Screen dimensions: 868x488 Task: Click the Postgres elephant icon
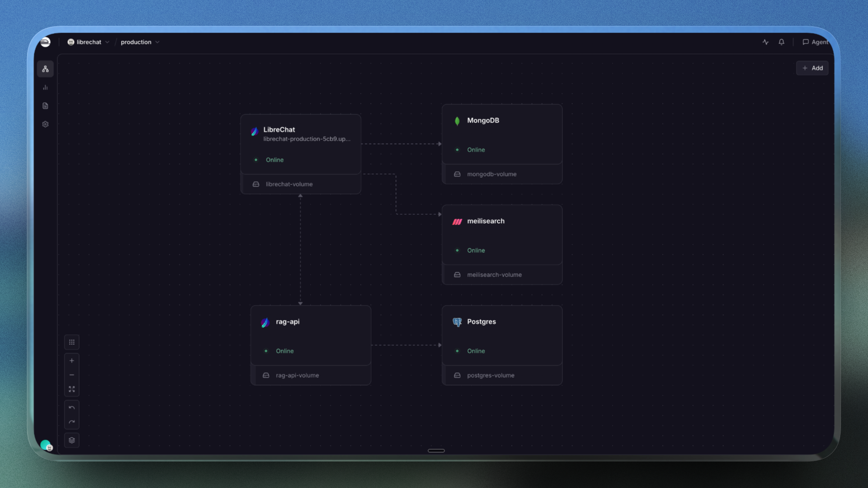[x=457, y=322]
